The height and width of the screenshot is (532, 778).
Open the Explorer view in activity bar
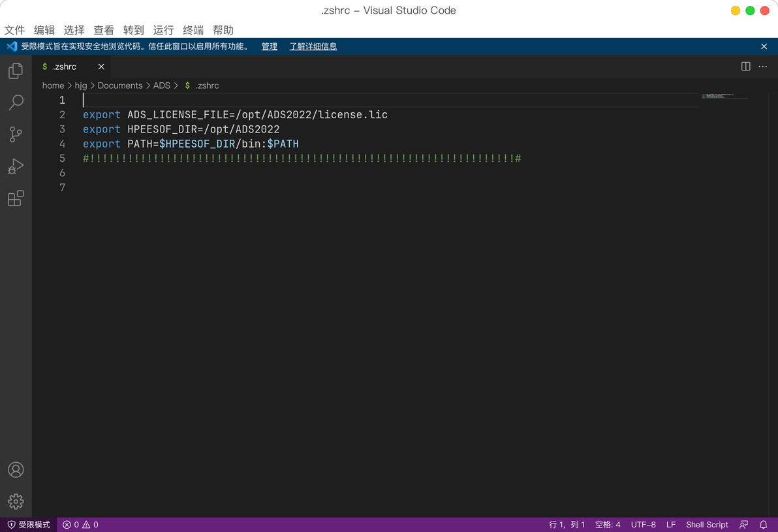coord(16,70)
